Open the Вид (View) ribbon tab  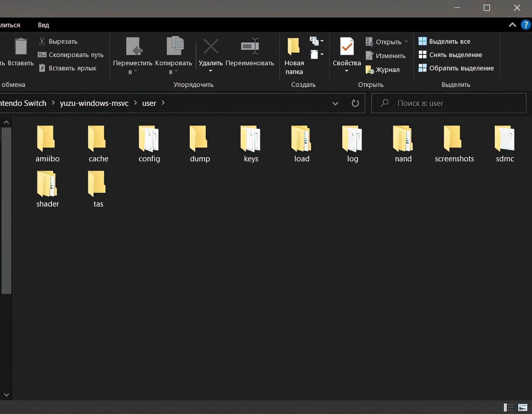[x=43, y=25]
